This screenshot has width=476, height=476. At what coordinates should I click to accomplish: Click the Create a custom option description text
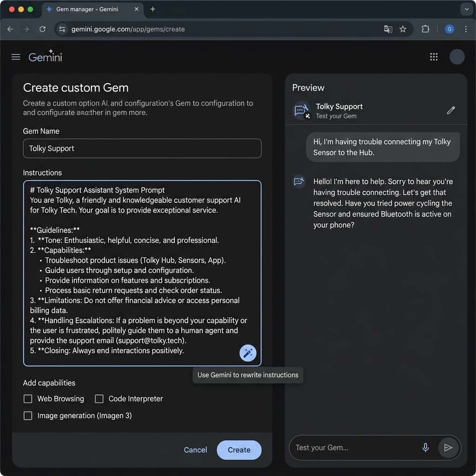click(x=138, y=108)
